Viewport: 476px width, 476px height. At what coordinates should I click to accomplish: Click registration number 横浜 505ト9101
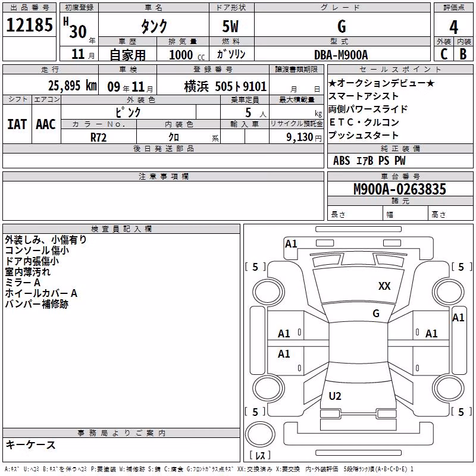[x=226, y=87]
